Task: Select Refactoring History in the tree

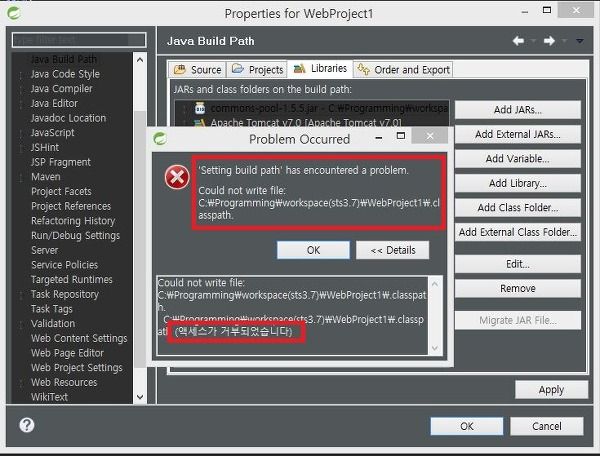Action: [73, 221]
